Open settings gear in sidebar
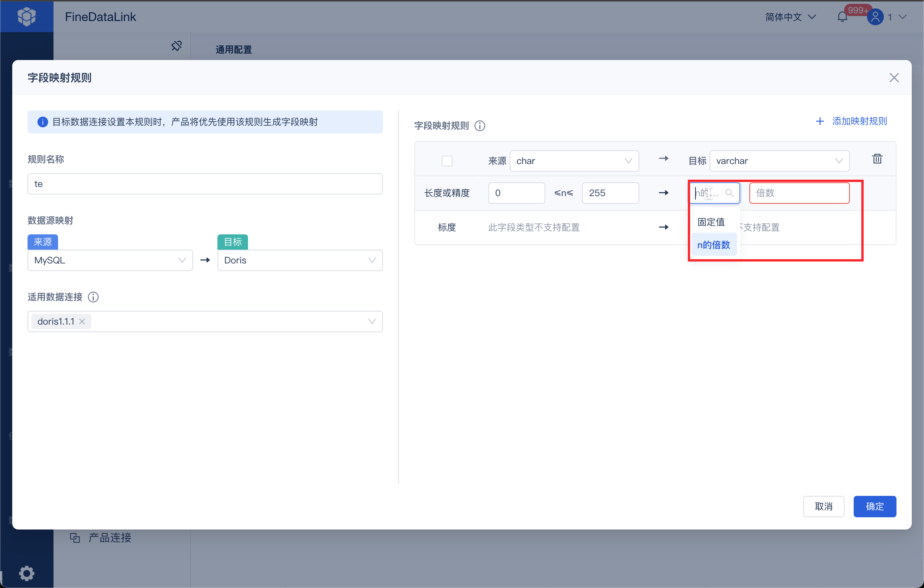The image size is (924, 588). 26,573
